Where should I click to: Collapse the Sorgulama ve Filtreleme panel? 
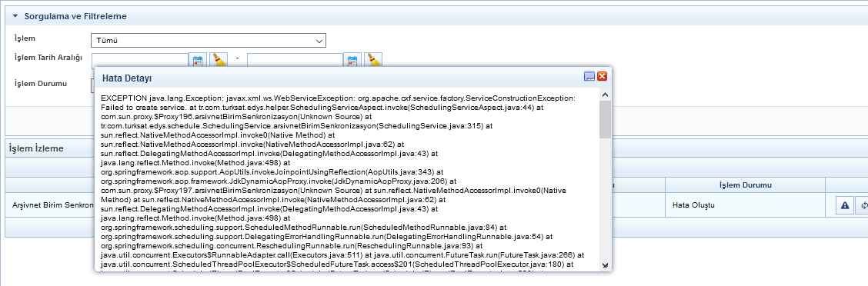tap(15, 16)
